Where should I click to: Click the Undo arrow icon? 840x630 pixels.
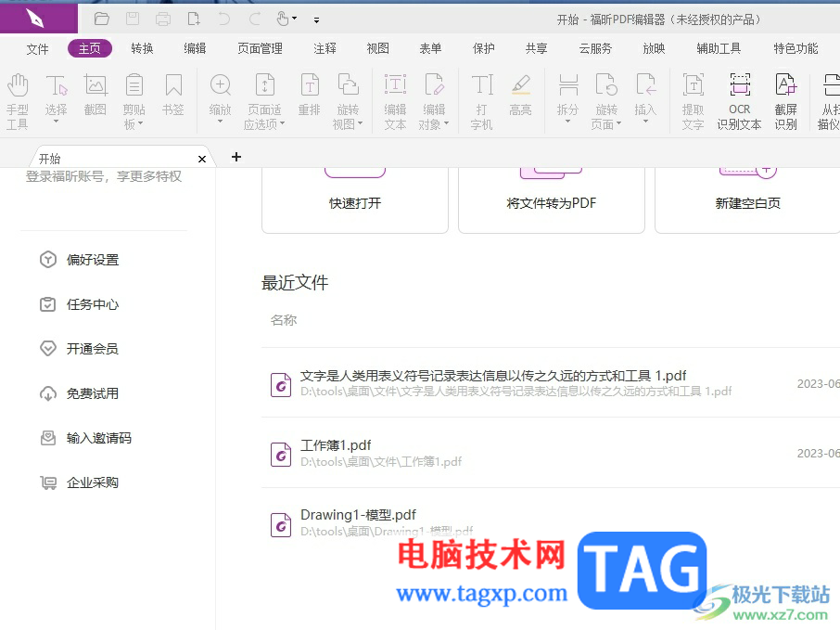coord(224,19)
